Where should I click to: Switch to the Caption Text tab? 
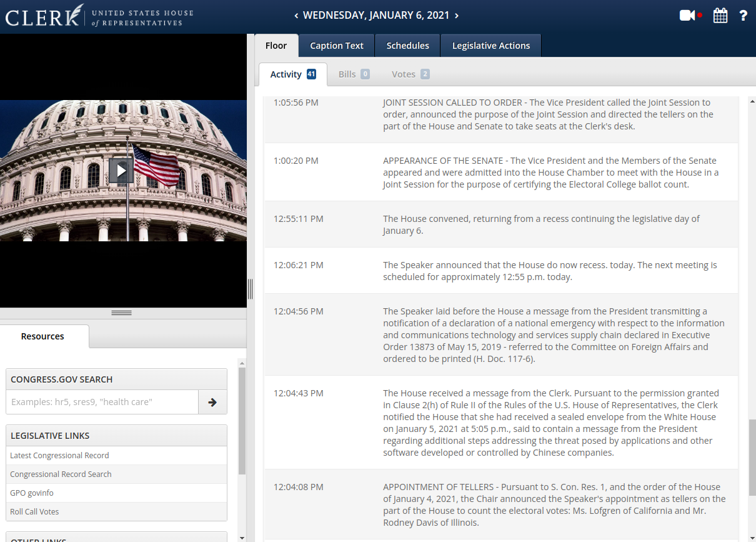337,46
